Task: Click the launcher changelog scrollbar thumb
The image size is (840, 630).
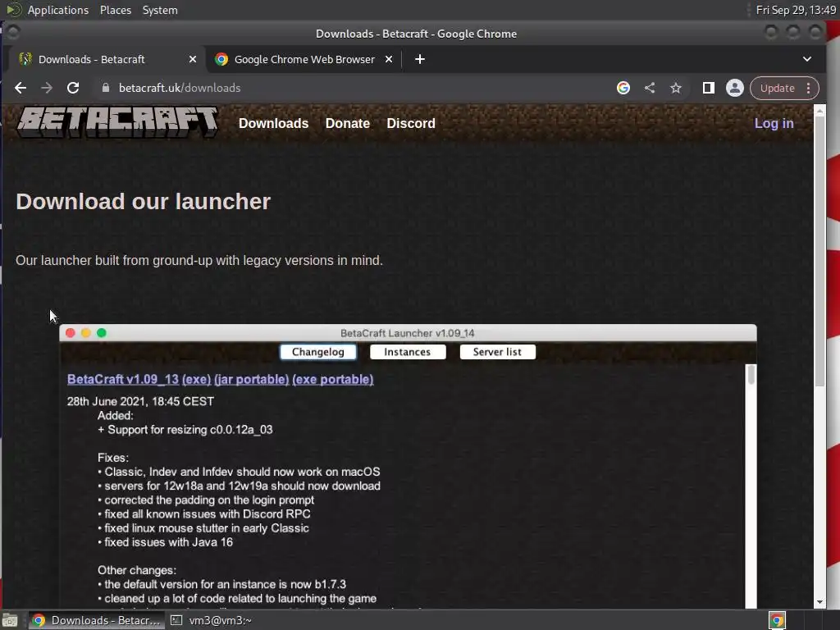Action: tap(751, 374)
